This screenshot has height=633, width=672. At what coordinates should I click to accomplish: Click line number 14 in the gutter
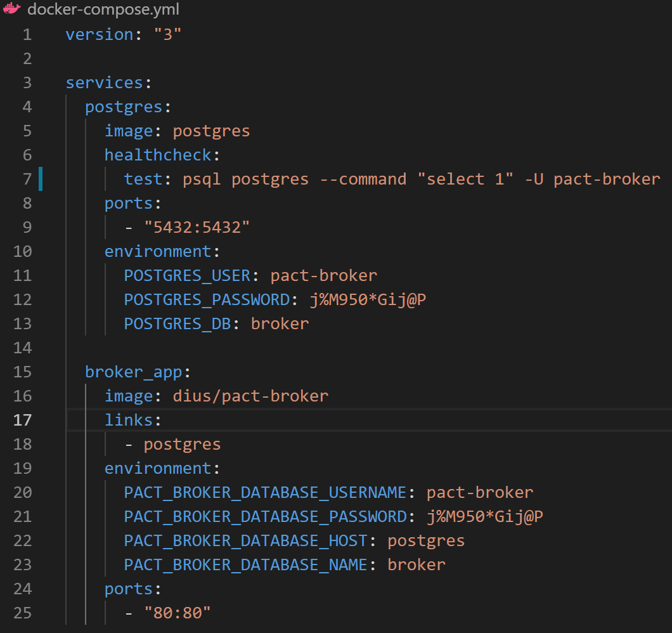pyautogui.click(x=23, y=348)
